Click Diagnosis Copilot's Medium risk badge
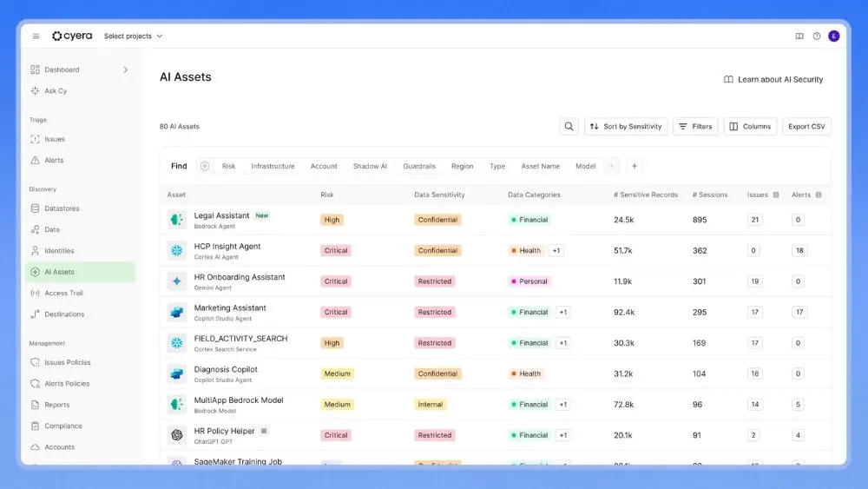Screen dimensions: 868x489 coord(337,373)
